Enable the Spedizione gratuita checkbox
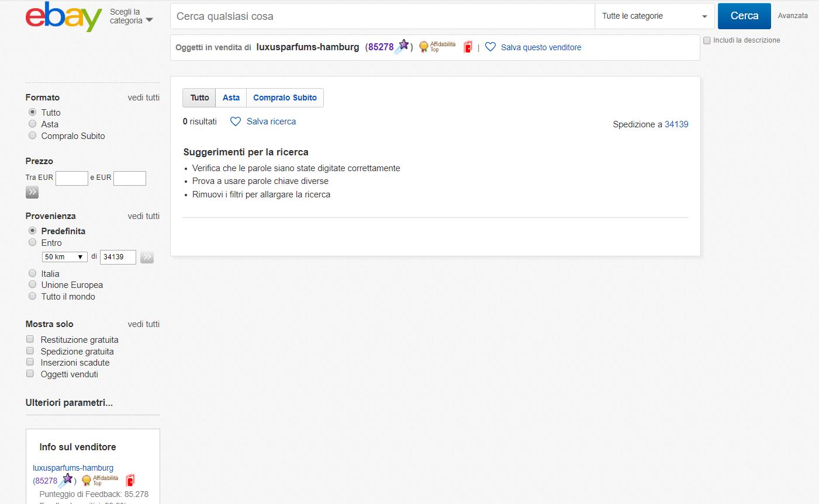The height and width of the screenshot is (504, 819). pos(30,351)
